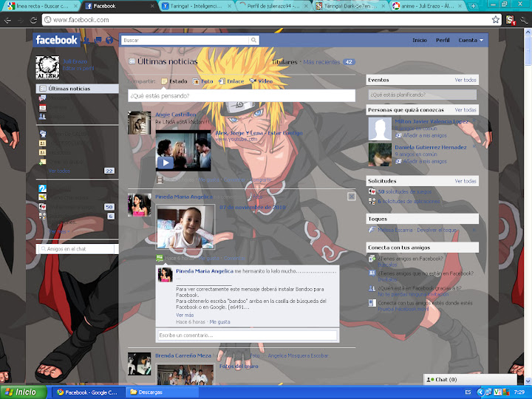The width and height of the screenshot is (532, 399).
Task: Open Ver todas for Personas que quizá conozcas
Action: pos(465,110)
